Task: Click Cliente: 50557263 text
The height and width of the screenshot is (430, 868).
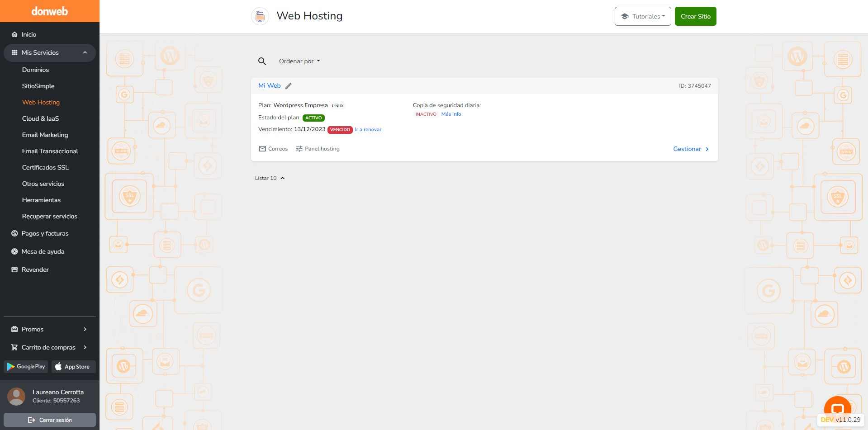Action: pyautogui.click(x=56, y=401)
